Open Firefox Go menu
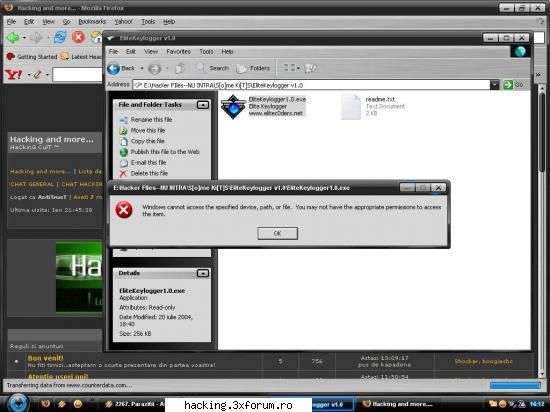Viewport: 550px width, 412px height. 66,22
